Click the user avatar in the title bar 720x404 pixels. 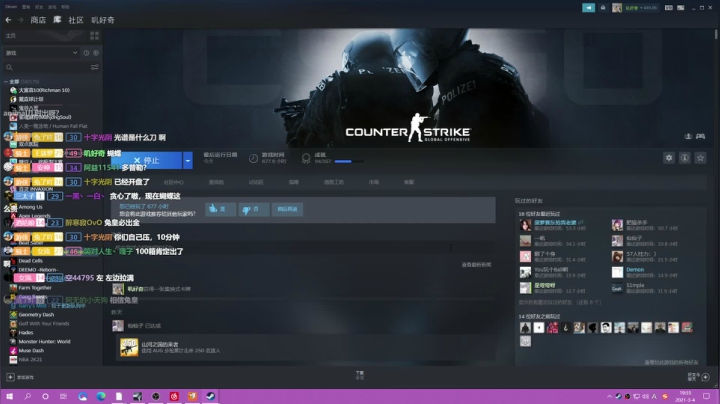[x=617, y=8]
